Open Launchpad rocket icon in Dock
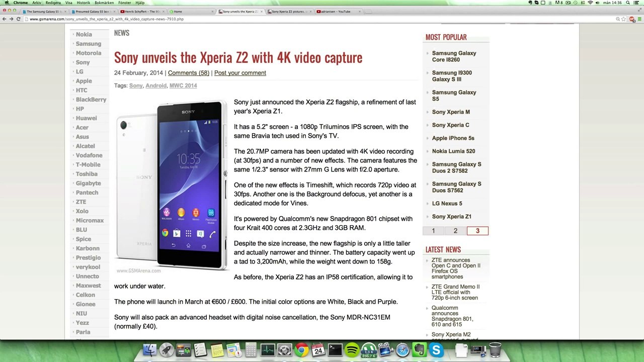The image size is (644, 362). (x=167, y=349)
